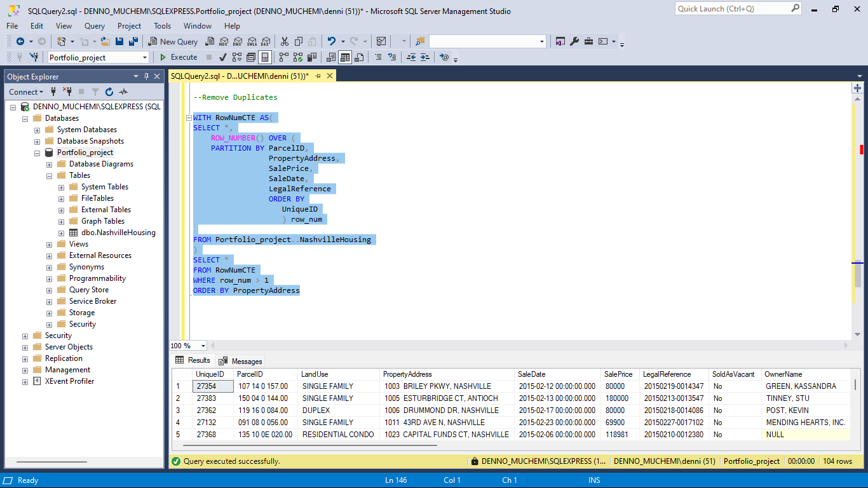This screenshot has height=488, width=868.
Task: Click the New Query button
Action: 173,41
